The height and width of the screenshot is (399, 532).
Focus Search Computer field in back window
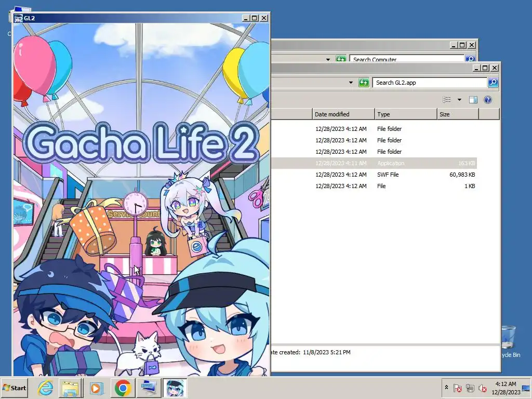click(406, 59)
